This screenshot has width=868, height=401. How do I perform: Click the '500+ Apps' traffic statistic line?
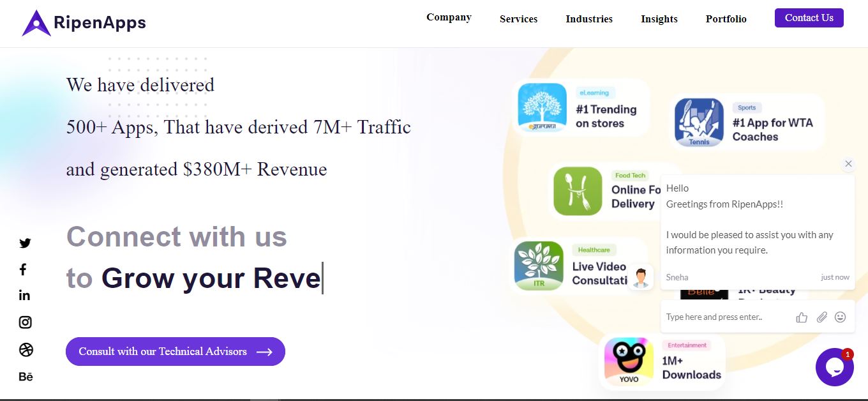coord(239,127)
